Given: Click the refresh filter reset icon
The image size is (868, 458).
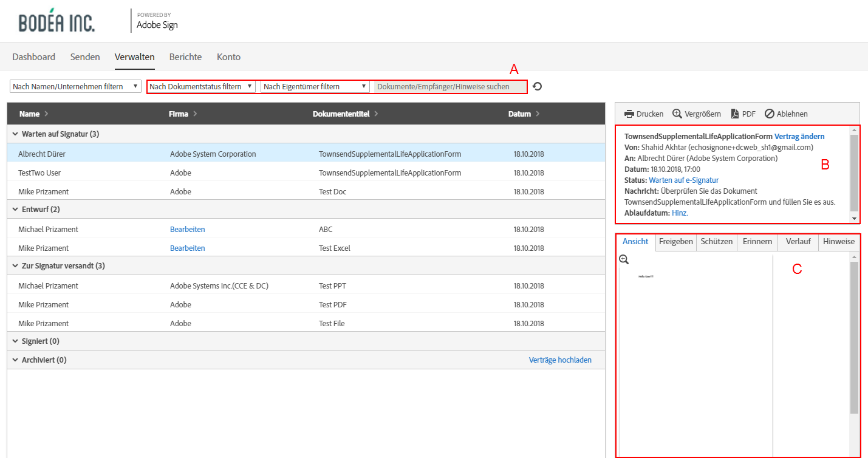Looking at the screenshot, I should click(x=537, y=86).
